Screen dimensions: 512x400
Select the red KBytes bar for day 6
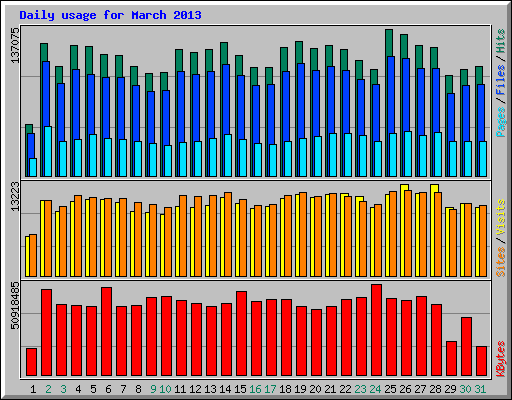pos(107,331)
